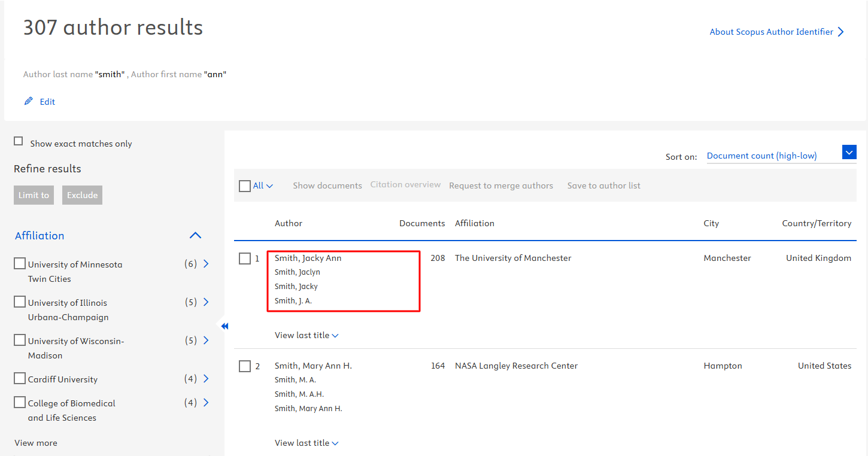Click Show documents in results toolbar
The width and height of the screenshot is (868, 456).
(327, 186)
